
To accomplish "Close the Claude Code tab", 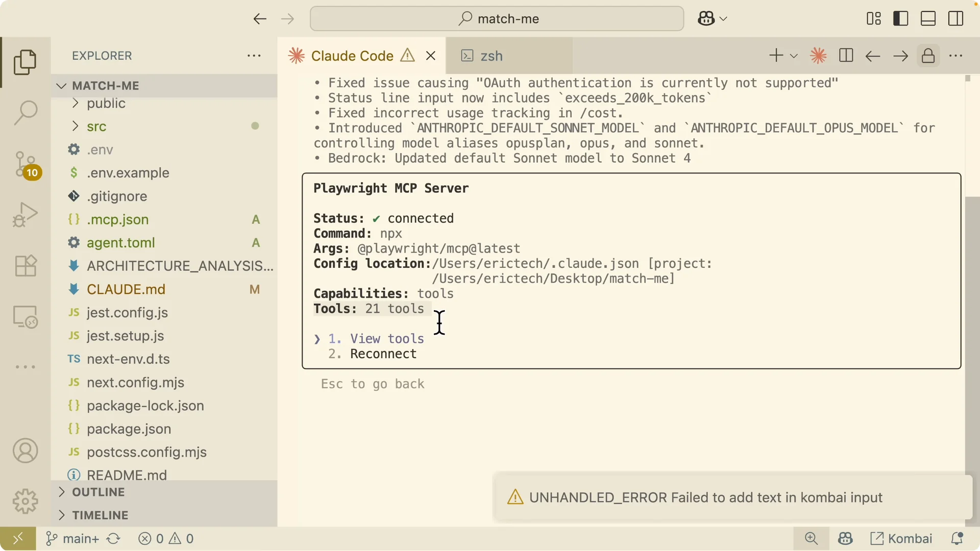I will pyautogui.click(x=431, y=56).
